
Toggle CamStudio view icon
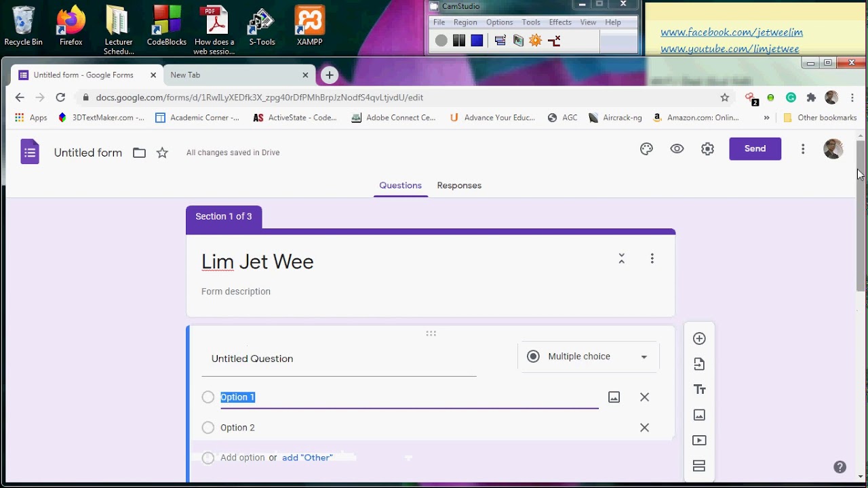pyautogui.click(x=500, y=41)
